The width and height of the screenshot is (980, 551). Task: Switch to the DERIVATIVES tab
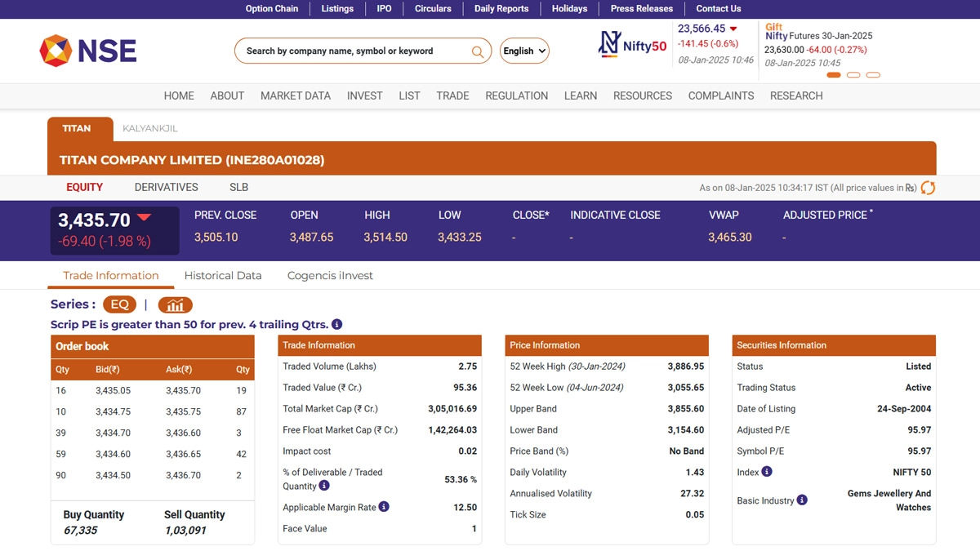pyautogui.click(x=167, y=187)
